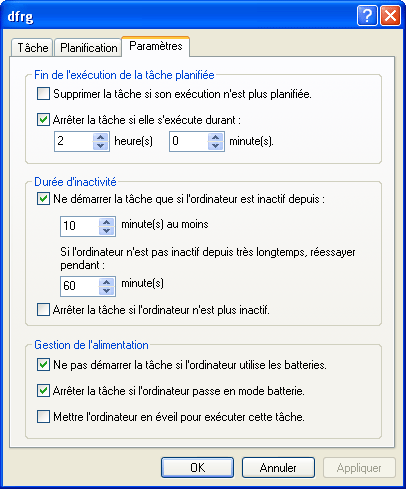
Task: Enable Mettre l'ordinateur en éveil checkbox
Action: tap(43, 417)
